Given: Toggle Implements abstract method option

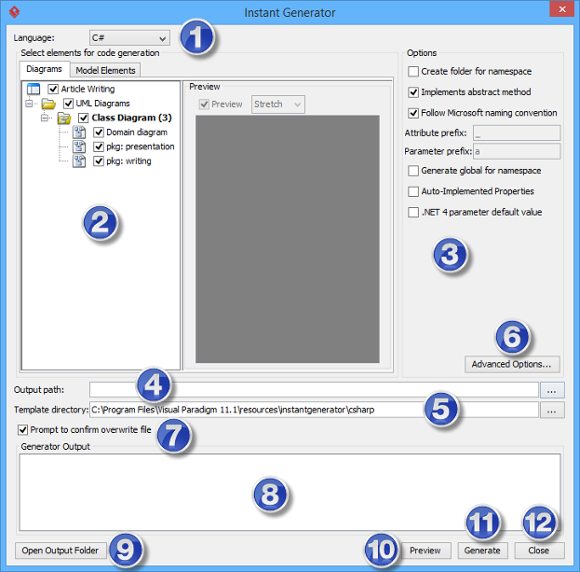Looking at the screenshot, I should click(413, 92).
